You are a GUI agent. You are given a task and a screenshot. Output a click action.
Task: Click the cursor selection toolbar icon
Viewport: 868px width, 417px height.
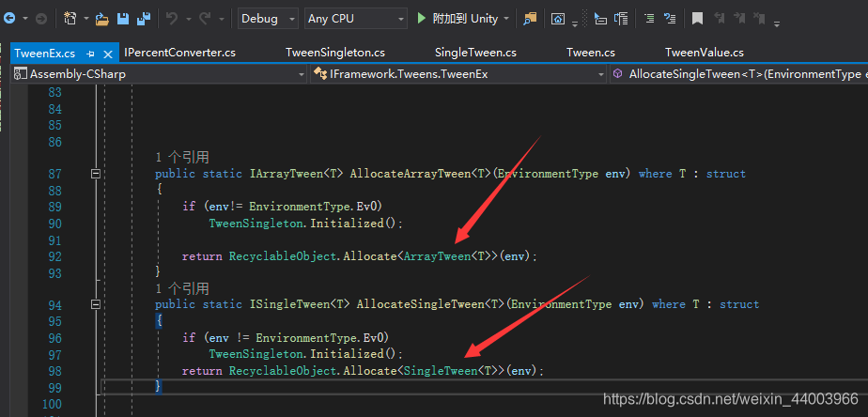[600, 19]
